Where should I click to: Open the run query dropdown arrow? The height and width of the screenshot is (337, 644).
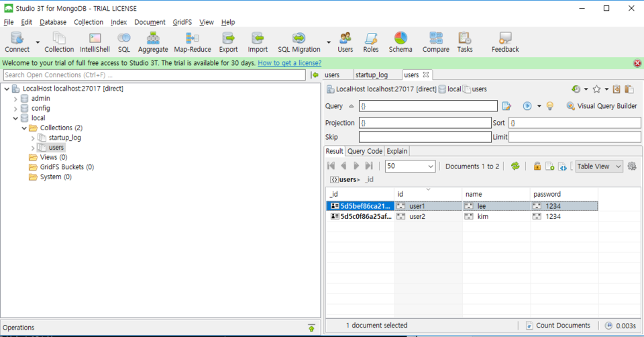tap(539, 106)
